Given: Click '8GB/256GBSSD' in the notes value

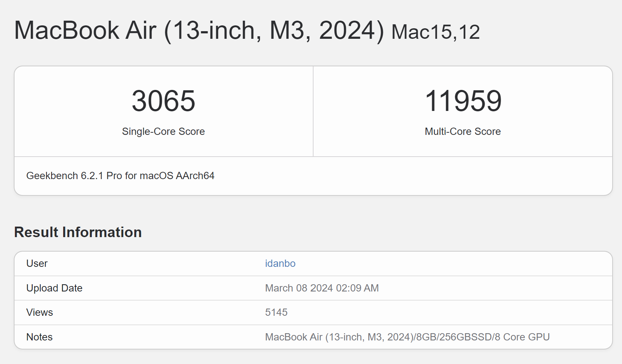Looking at the screenshot, I should pos(454,337).
